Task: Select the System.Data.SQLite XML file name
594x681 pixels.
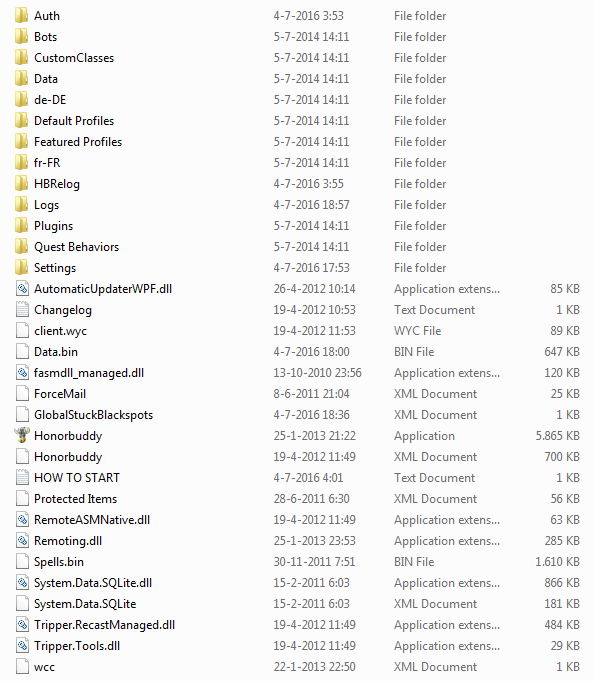Action: (85, 604)
